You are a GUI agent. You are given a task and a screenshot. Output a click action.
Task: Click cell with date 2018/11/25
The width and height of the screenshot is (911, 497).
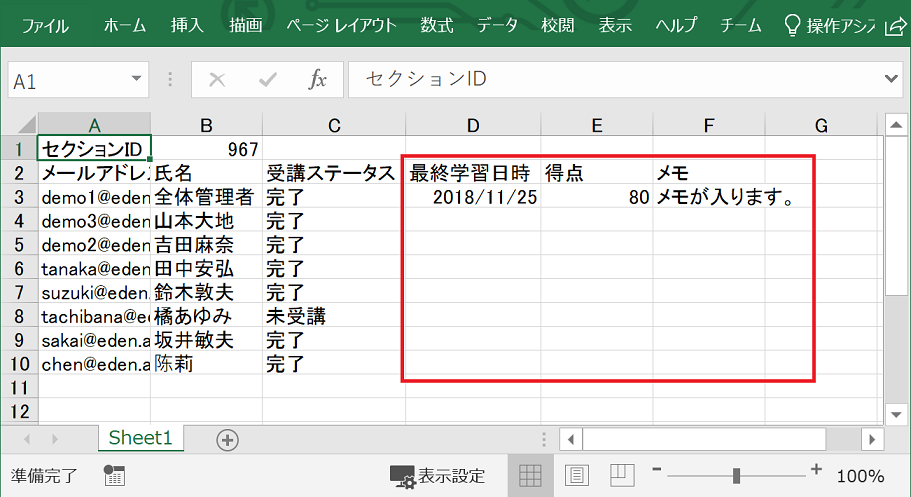(473, 196)
